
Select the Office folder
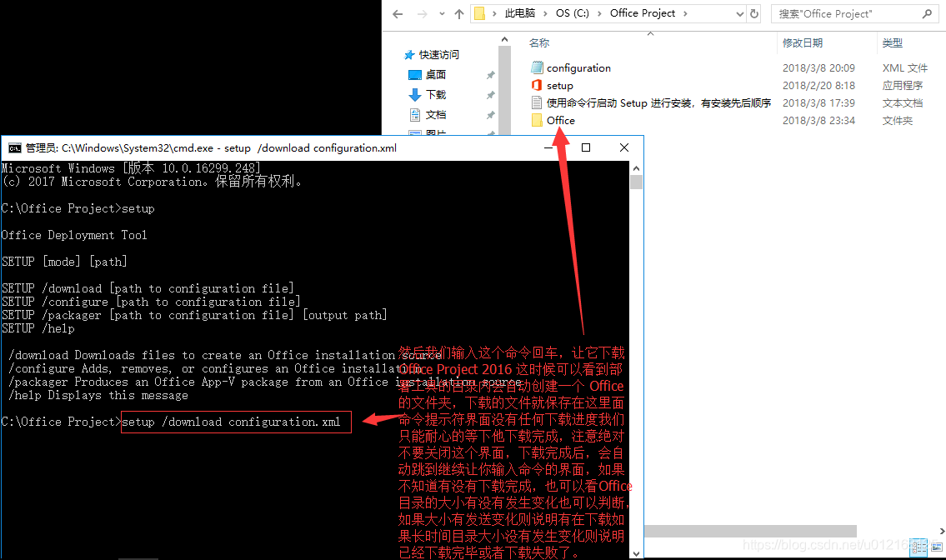click(x=560, y=121)
